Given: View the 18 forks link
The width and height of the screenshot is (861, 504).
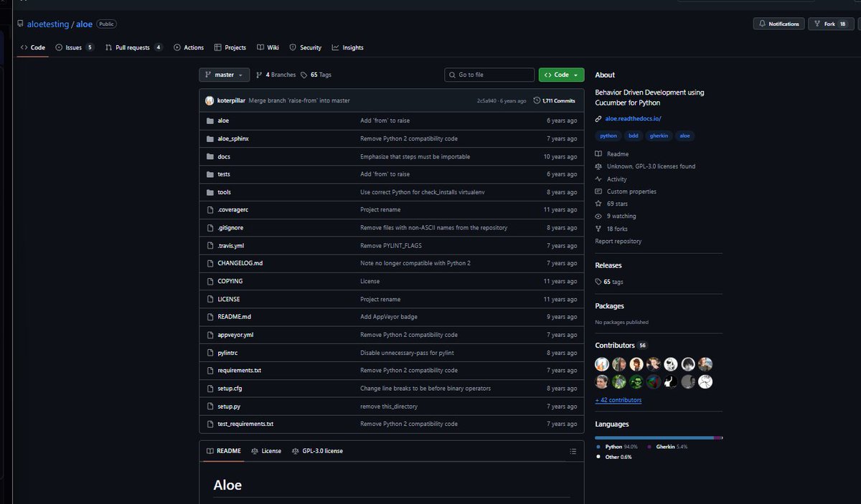Looking at the screenshot, I should (611, 229).
